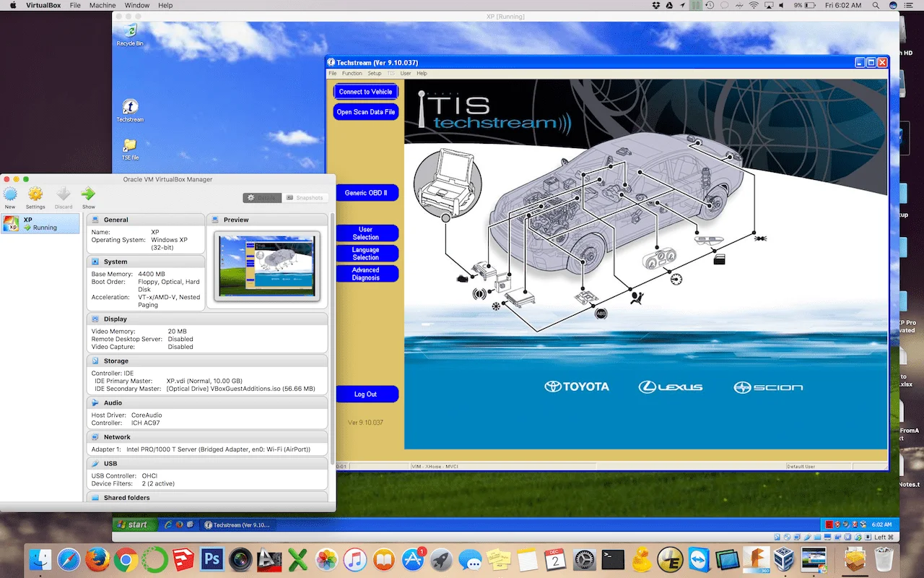
Task: Open the Techstream desktop shortcut icon
Action: [130, 108]
